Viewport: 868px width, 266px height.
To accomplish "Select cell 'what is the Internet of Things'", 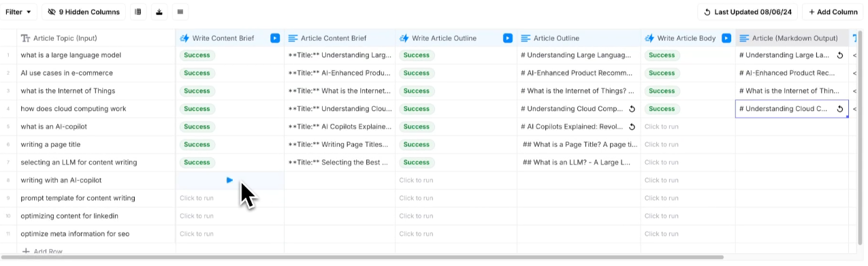I will pos(96,90).
